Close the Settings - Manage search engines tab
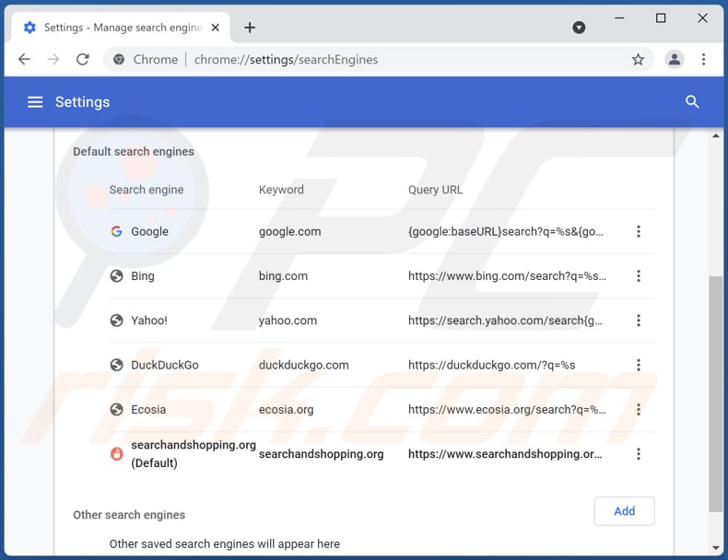Screen dimensions: 728x560 (215, 28)
